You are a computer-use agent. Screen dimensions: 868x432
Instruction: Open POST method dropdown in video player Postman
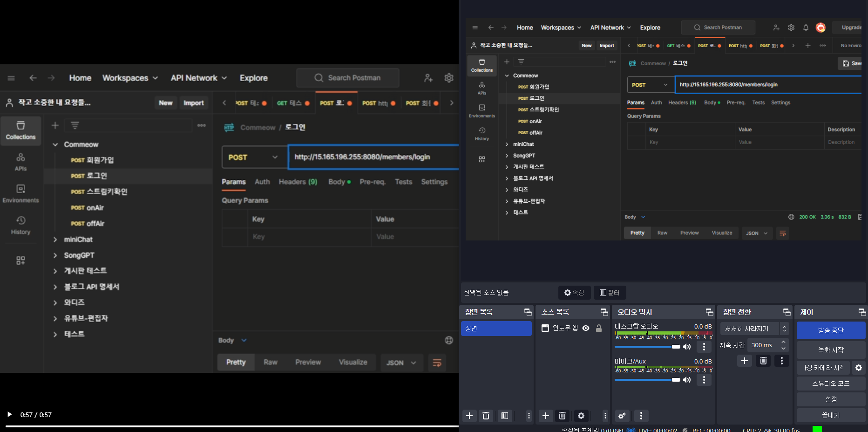(254, 158)
